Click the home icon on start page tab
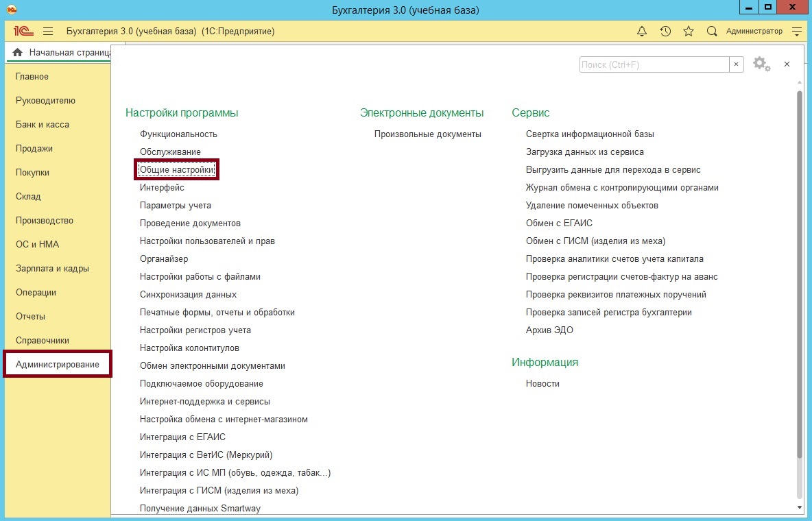The width and height of the screenshot is (812, 521). pyautogui.click(x=17, y=53)
